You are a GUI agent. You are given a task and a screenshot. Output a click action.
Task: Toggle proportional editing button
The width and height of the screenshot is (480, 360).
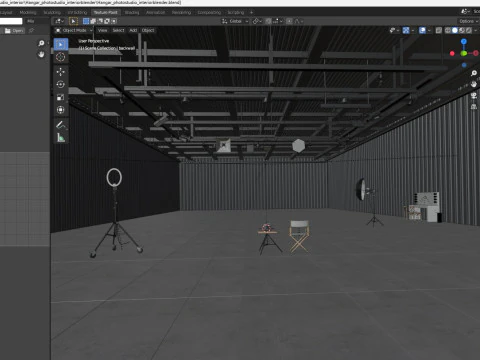click(x=289, y=21)
